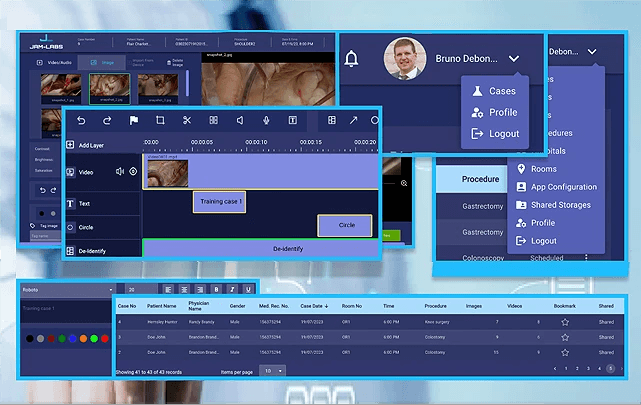The height and width of the screenshot is (405, 641).
Task: Open App Configuration in the admin menu
Action: (556, 187)
